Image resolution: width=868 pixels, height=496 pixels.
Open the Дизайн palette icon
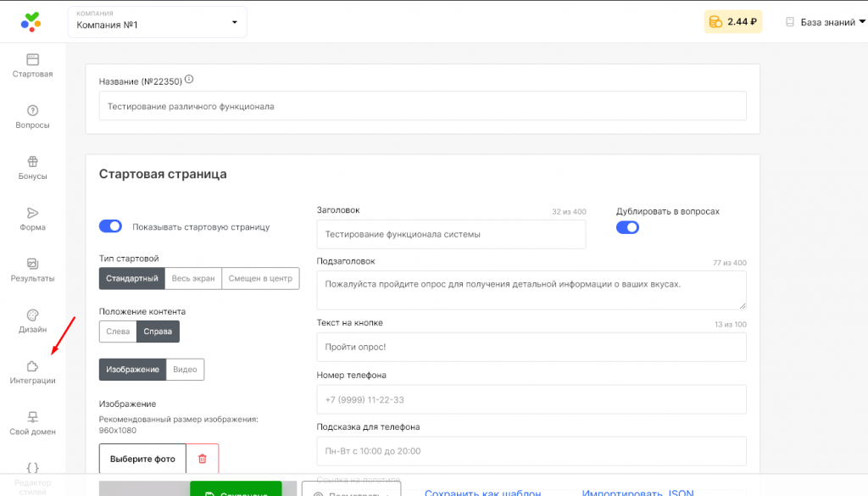tap(32, 315)
